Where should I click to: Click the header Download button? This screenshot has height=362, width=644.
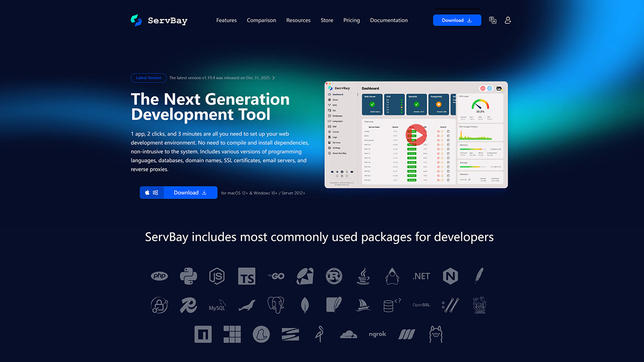[457, 21]
